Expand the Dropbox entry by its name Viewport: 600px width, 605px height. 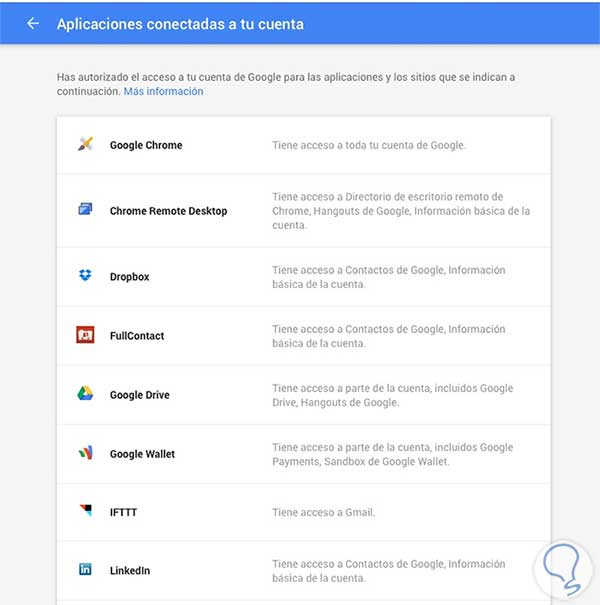(129, 277)
